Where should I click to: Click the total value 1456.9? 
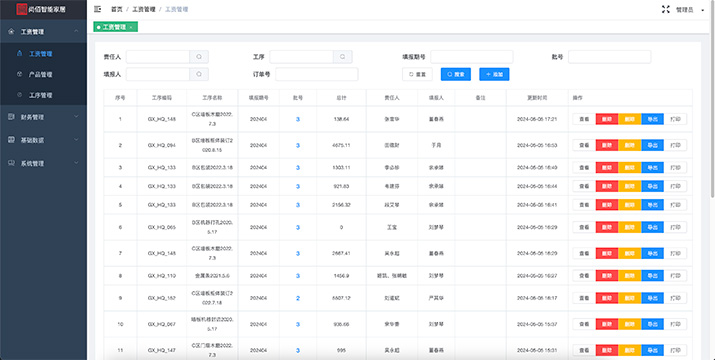(x=341, y=276)
